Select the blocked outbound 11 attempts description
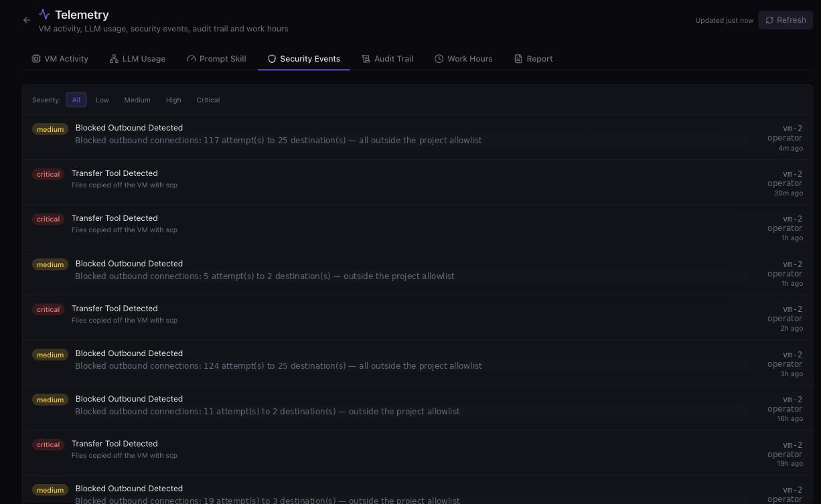 (267, 412)
